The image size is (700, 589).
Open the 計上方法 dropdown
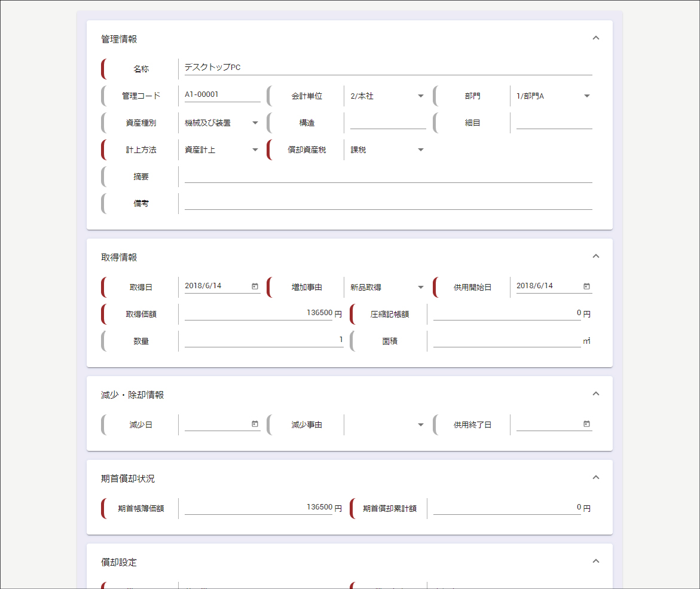pyautogui.click(x=222, y=149)
